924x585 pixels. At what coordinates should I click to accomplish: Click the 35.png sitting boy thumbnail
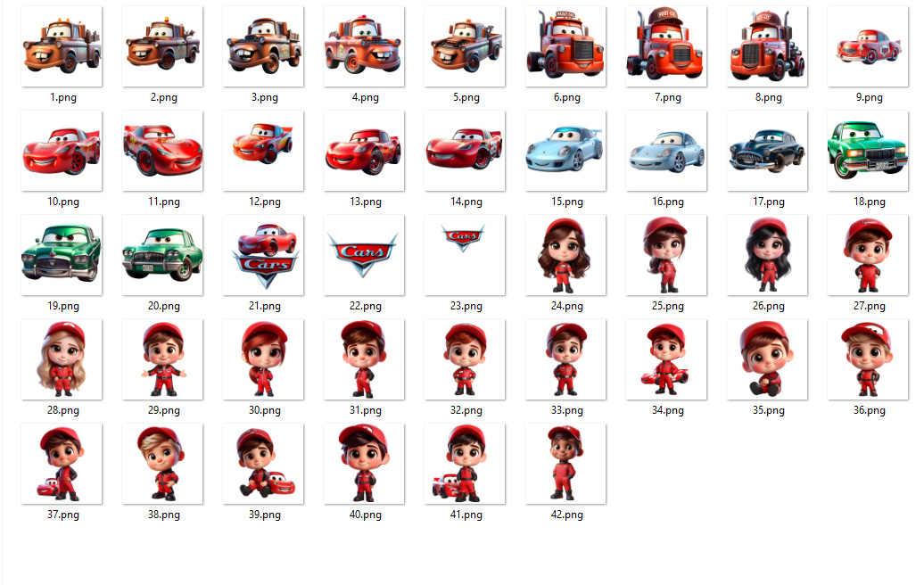click(767, 359)
